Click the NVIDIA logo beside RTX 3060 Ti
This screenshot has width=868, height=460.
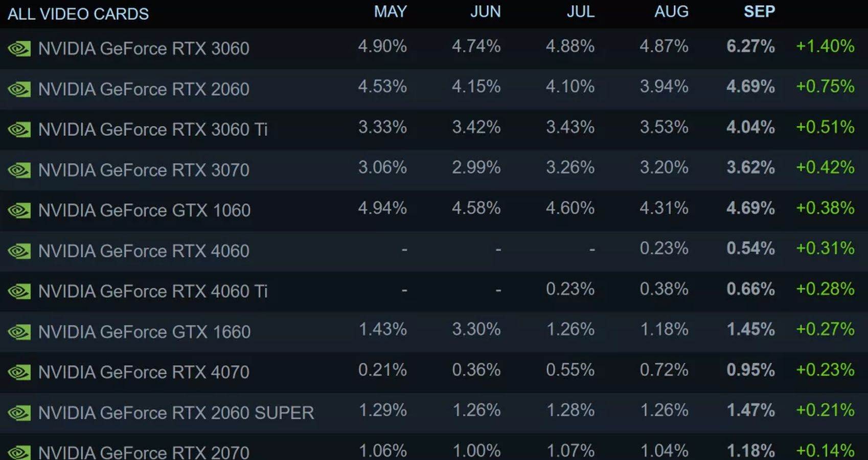coord(19,130)
